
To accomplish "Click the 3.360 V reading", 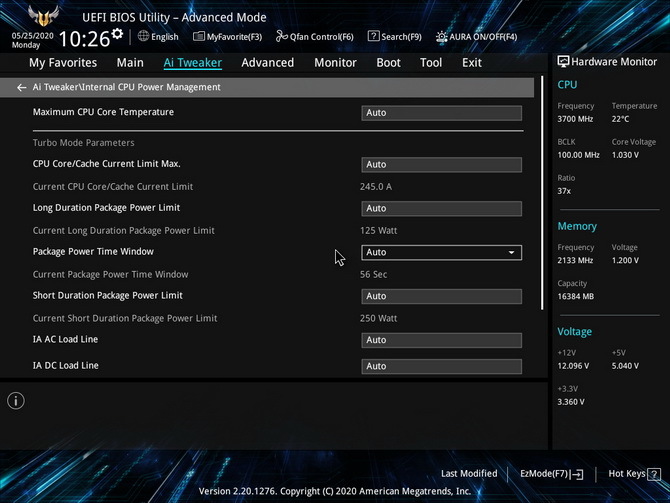I will coord(571,402).
